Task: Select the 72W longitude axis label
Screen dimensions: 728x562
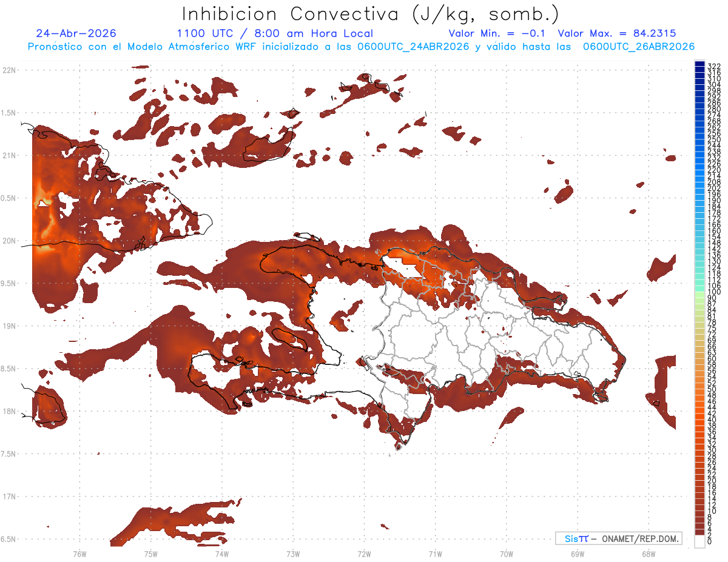Action: coord(364,554)
